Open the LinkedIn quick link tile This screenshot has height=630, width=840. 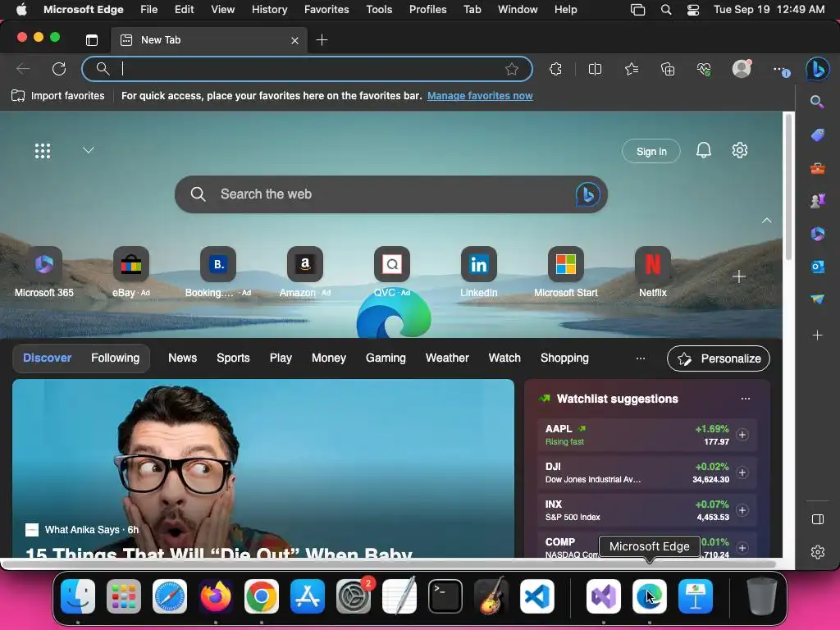pos(479,272)
